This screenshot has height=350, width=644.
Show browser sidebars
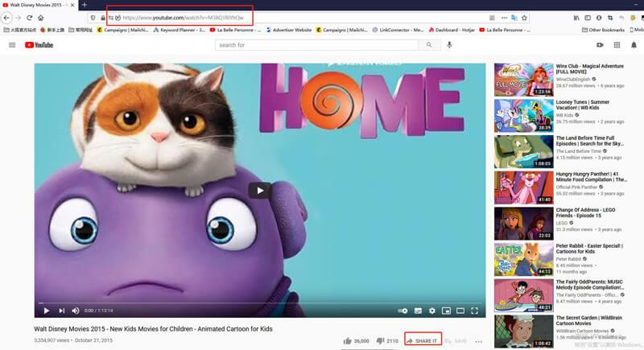588,18
